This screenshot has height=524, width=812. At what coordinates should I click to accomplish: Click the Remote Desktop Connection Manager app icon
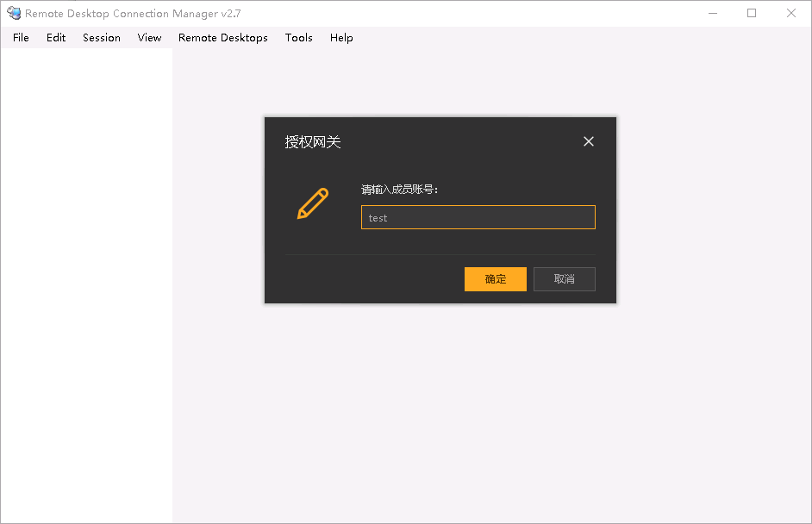click(14, 14)
